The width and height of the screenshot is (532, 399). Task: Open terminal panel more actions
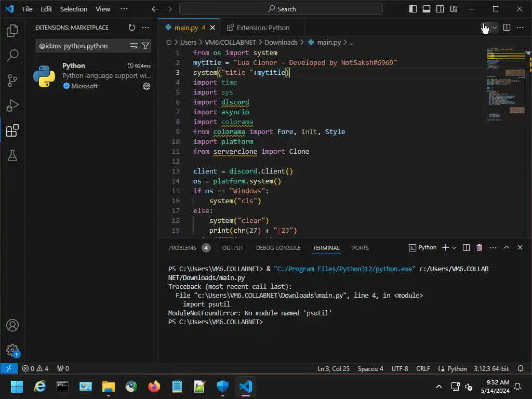(493, 248)
